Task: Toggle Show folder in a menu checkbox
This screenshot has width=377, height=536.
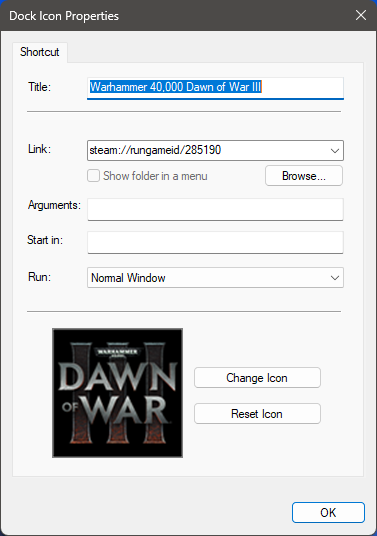Action: pyautogui.click(x=93, y=176)
